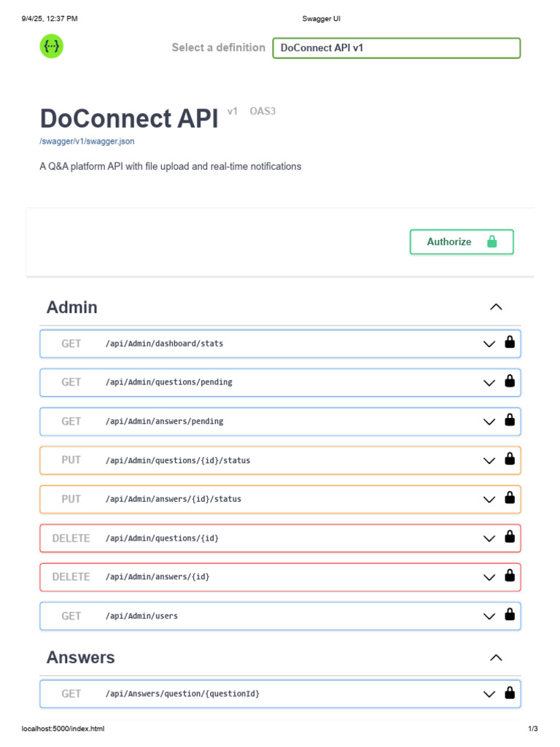This screenshot has height=747, width=560.
Task: Click DELETE label of questions/{id} row
Action: point(71,538)
